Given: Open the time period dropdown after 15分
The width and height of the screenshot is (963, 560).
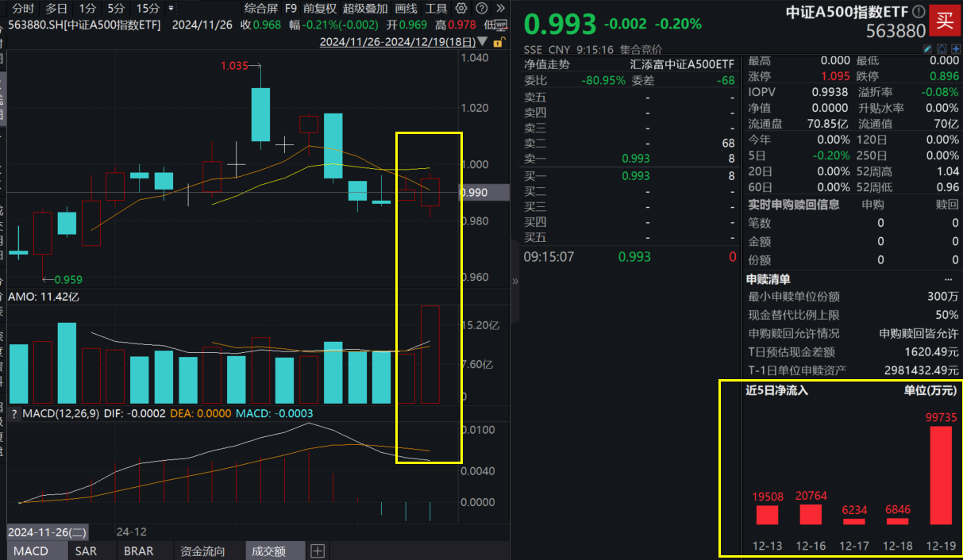Looking at the screenshot, I should [x=171, y=9].
